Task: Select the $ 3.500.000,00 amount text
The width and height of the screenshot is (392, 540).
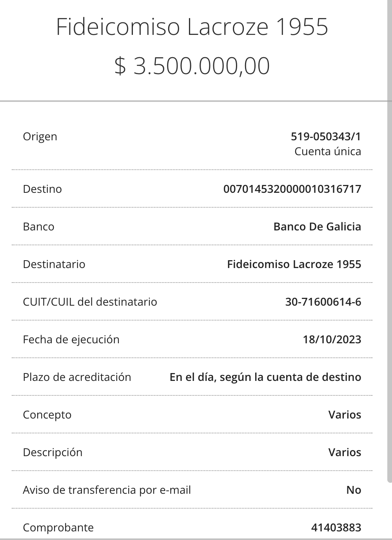Action: (192, 65)
